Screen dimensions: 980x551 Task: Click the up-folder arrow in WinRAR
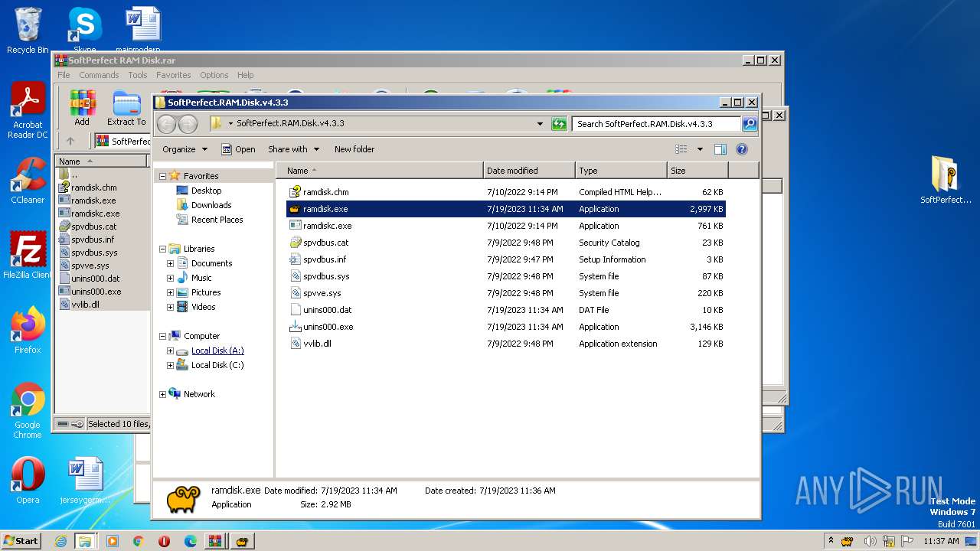70,141
